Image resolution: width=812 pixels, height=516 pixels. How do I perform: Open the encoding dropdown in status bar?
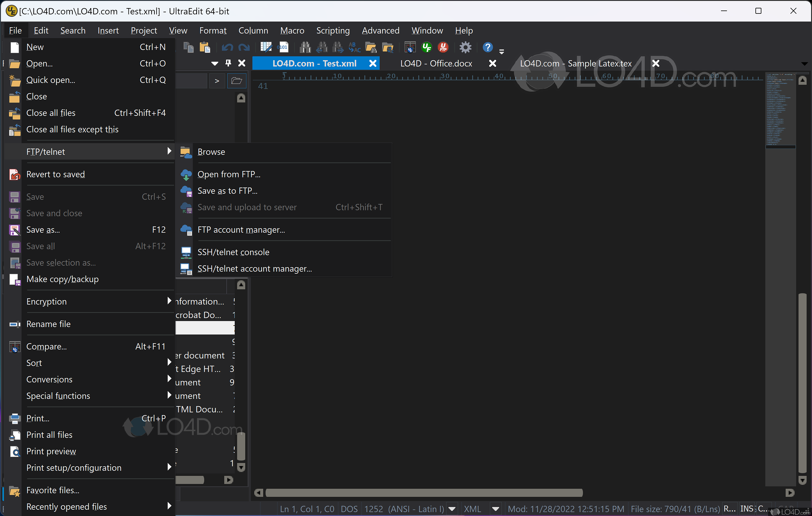coord(452,509)
